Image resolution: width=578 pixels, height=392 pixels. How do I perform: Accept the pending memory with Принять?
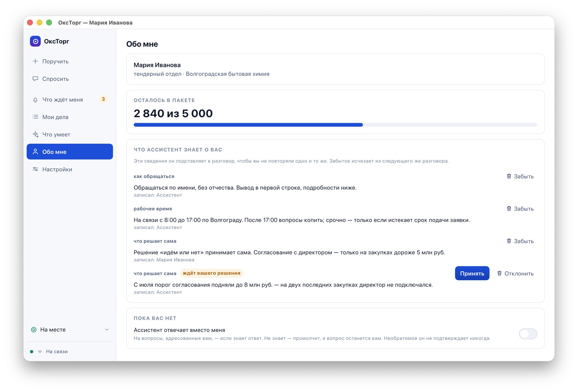pyautogui.click(x=472, y=273)
